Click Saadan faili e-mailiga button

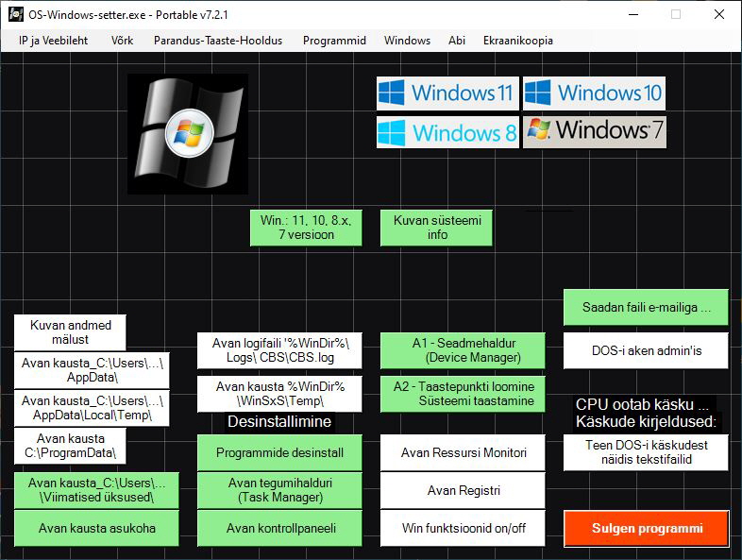tap(646, 307)
